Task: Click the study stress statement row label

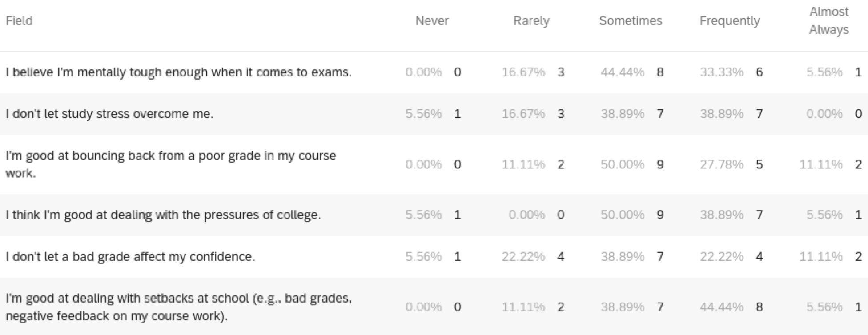Action: coord(109,114)
